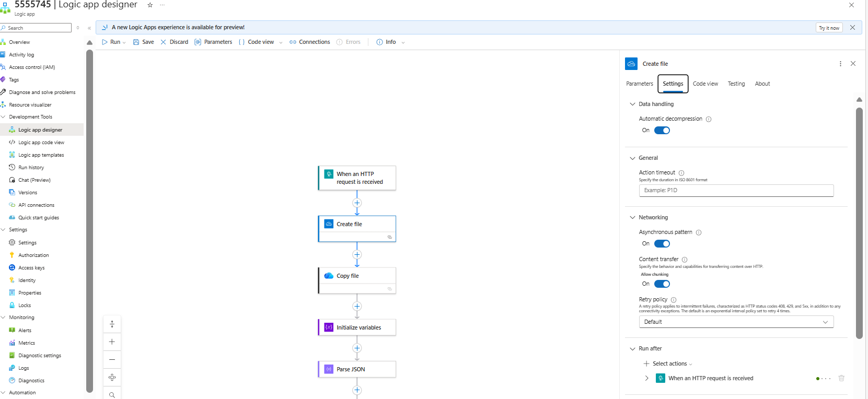The height and width of the screenshot is (399, 868).
Task: Click the fit view canvas control
Action: [112, 378]
